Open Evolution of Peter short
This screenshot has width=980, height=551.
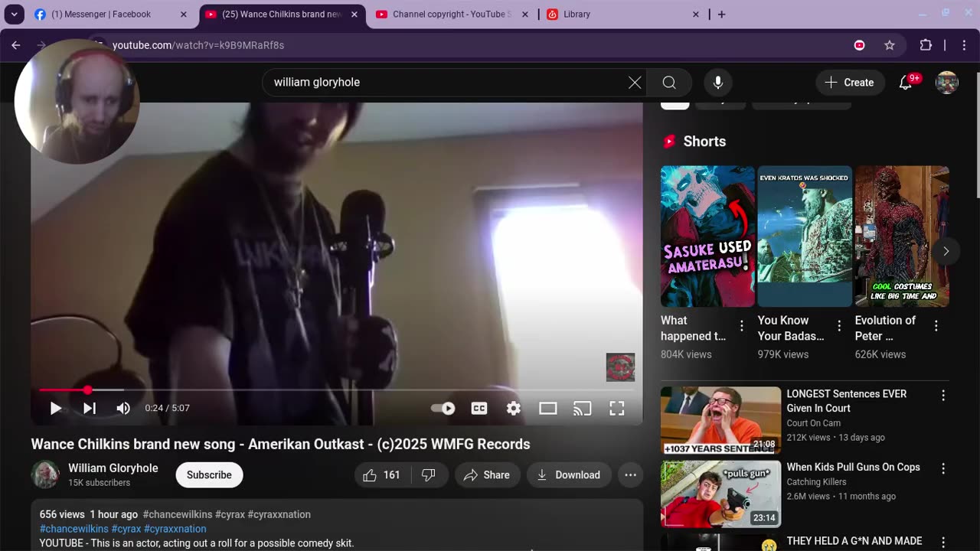point(902,236)
